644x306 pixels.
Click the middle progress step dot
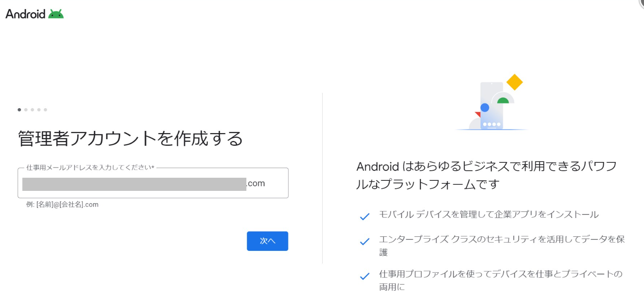32,110
